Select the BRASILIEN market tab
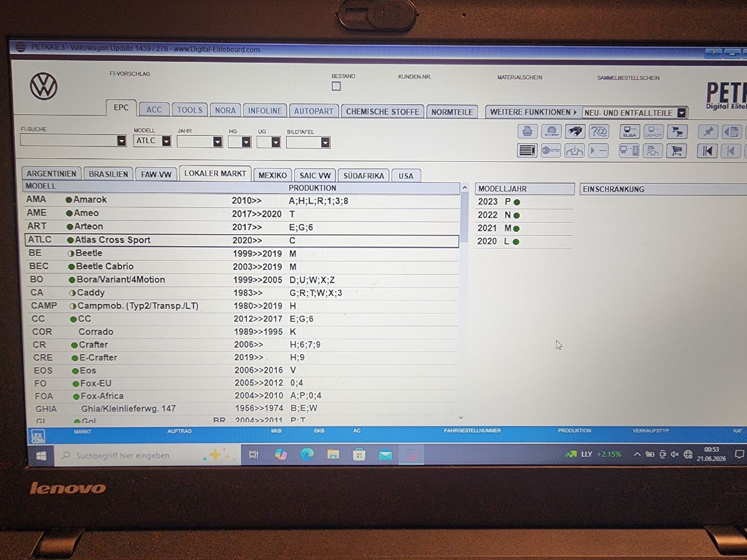 108,174
